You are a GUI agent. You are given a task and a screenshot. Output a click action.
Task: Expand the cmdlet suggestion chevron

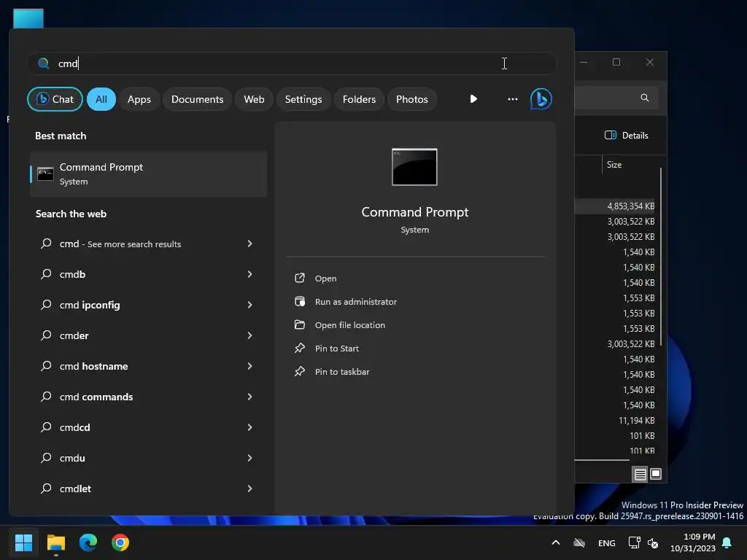249,489
